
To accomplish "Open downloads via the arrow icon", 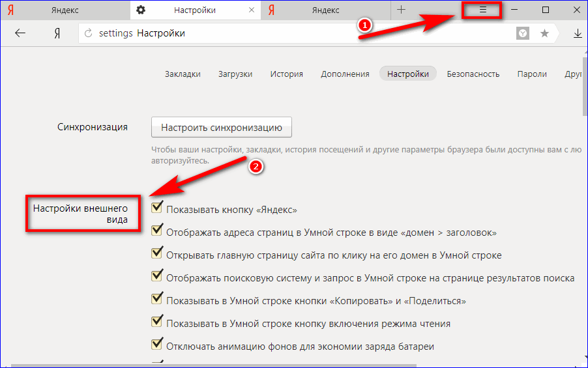I will pos(578,34).
